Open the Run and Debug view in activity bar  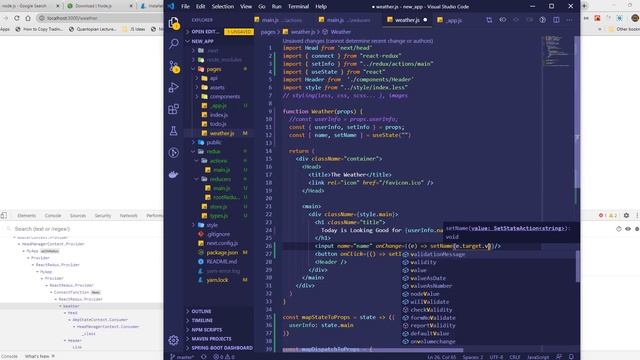[174, 87]
